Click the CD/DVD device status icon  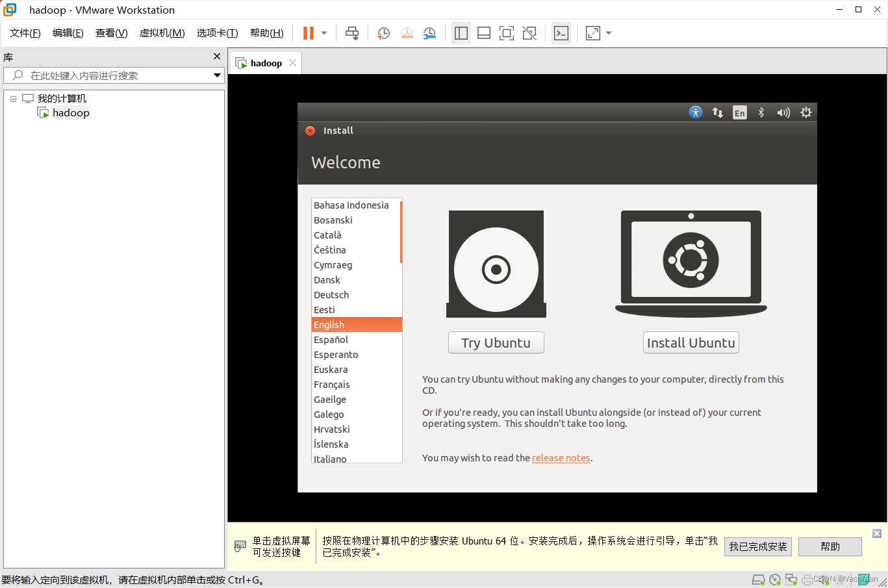pyautogui.click(x=775, y=579)
